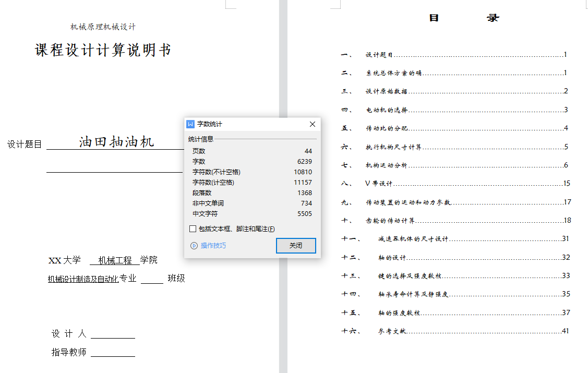Screen dimensions: 588x373
Task: Click the 统计信息 group label
Action: click(x=201, y=139)
